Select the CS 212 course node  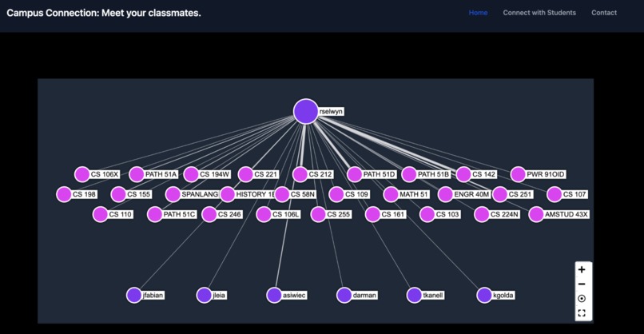pos(300,174)
